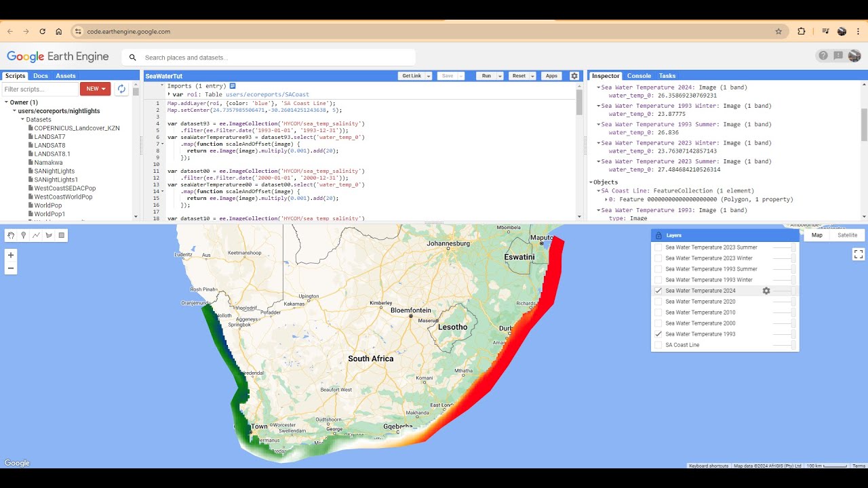Click the Layers panel lock icon
This screenshot has width=868, height=488.
[x=658, y=235]
